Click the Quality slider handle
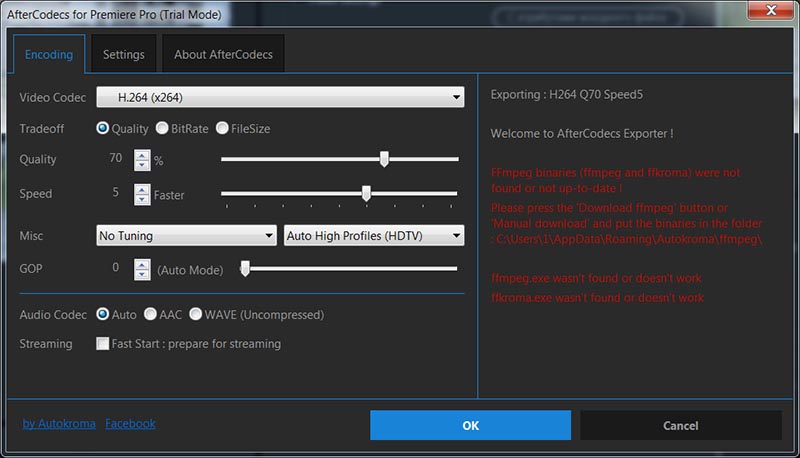The height and width of the screenshot is (458, 800). [x=384, y=159]
